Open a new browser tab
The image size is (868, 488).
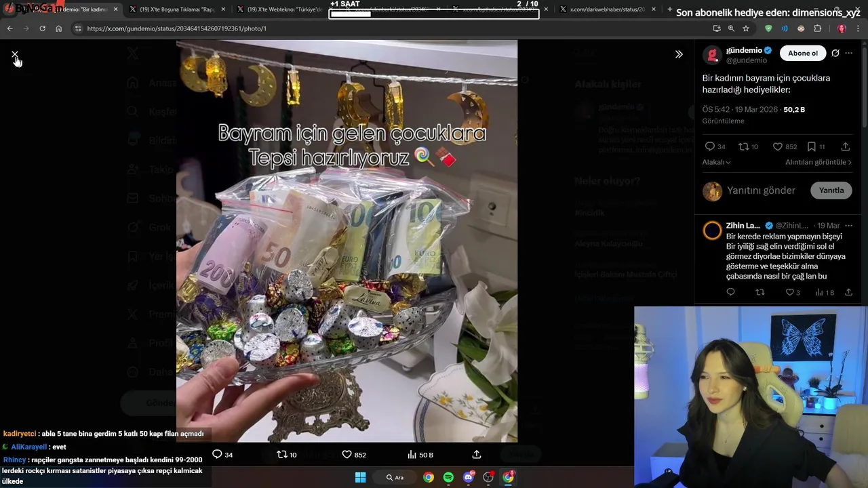[670, 9]
